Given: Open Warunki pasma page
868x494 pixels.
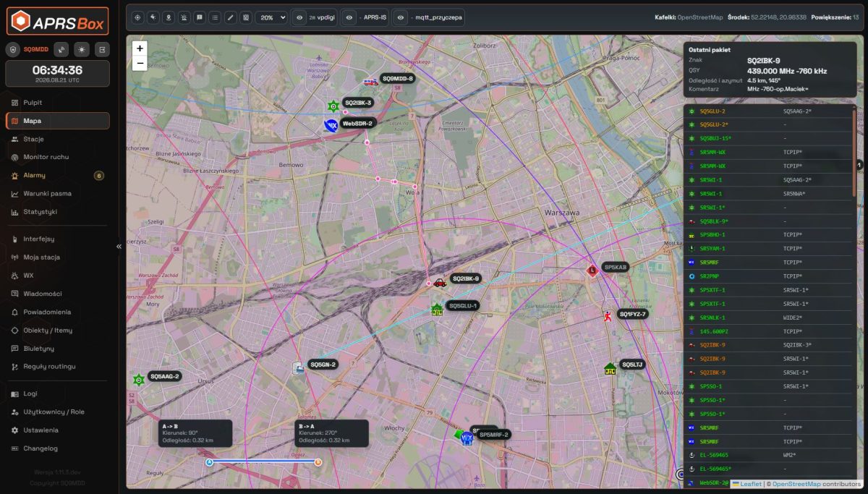Looking at the screenshot, I should tap(58, 194).
